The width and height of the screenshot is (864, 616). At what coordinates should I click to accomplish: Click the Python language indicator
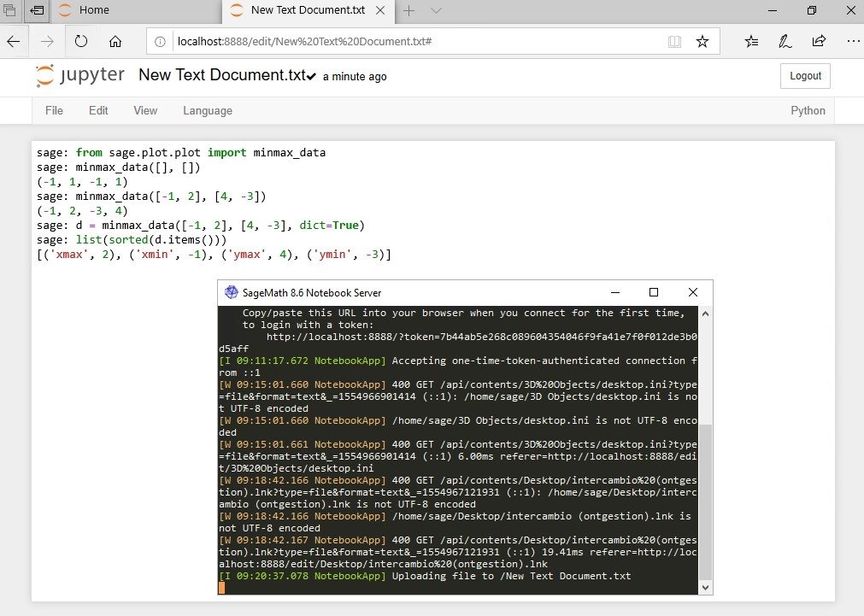pos(808,111)
